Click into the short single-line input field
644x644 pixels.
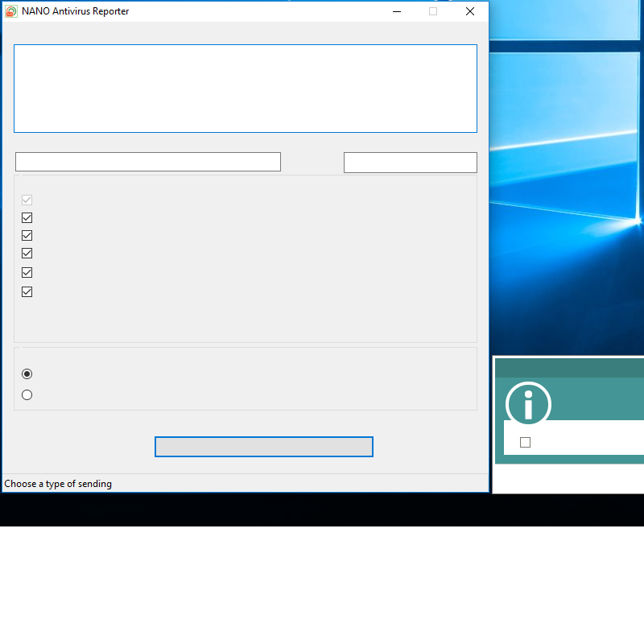[411, 163]
